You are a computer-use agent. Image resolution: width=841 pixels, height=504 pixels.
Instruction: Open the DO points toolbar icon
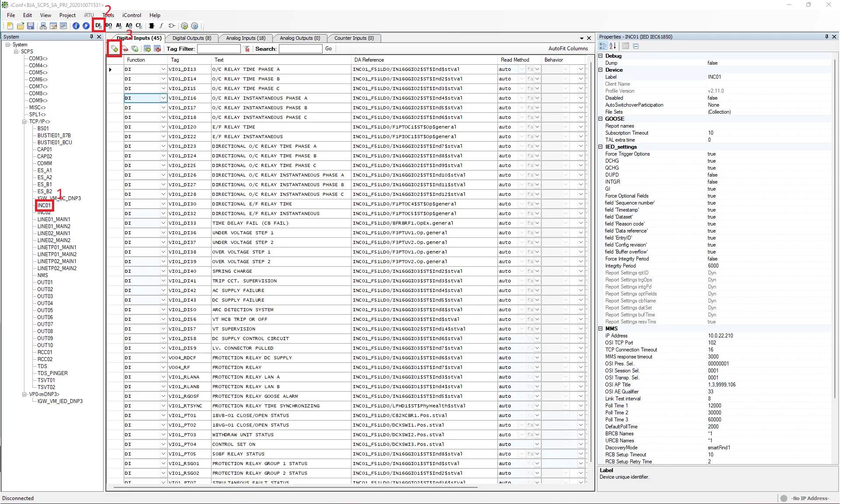109,25
